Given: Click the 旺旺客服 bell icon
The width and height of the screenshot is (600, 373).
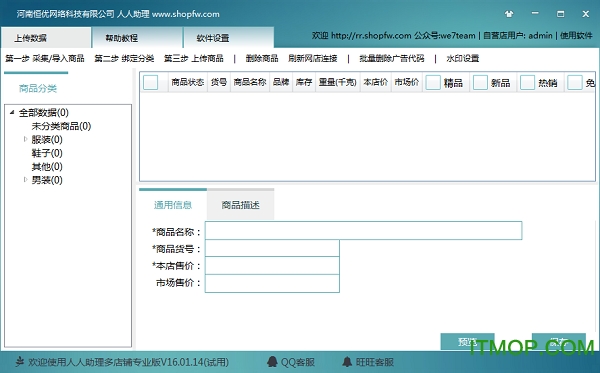Looking at the screenshot, I should click(x=347, y=362).
